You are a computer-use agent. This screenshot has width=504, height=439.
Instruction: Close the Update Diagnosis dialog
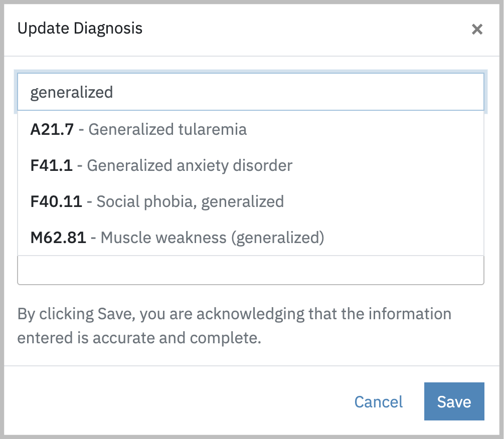[x=477, y=29]
